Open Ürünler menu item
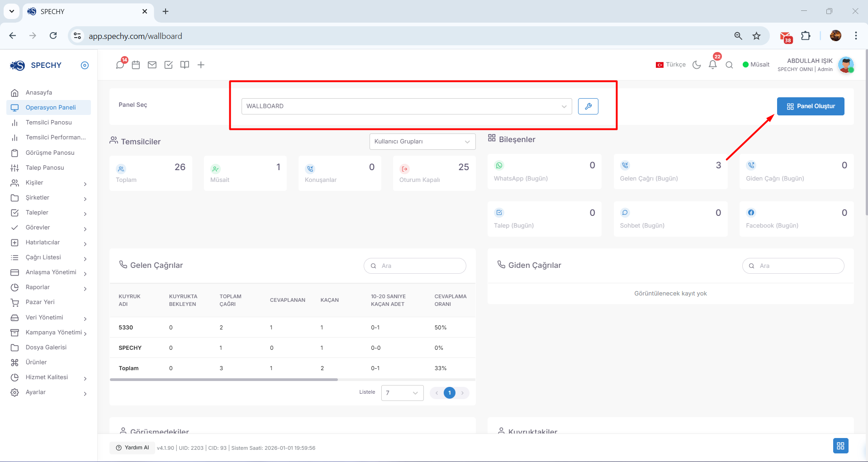 tap(49, 362)
